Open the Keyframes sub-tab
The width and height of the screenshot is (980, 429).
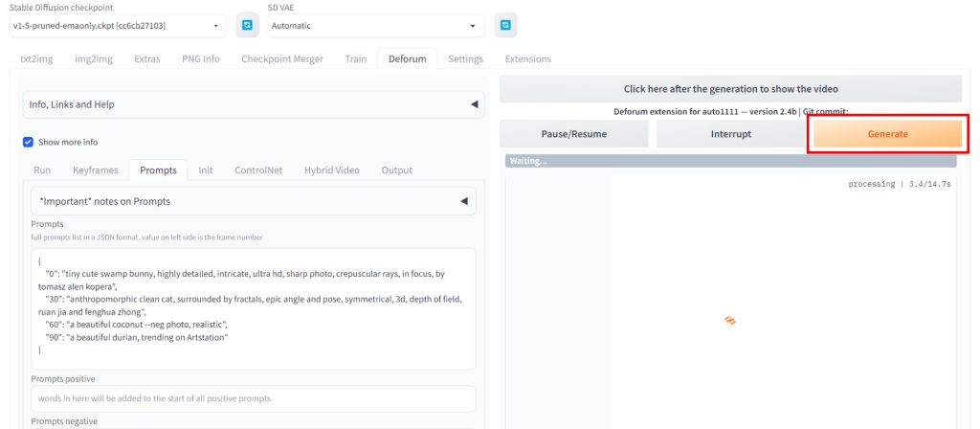coord(96,170)
